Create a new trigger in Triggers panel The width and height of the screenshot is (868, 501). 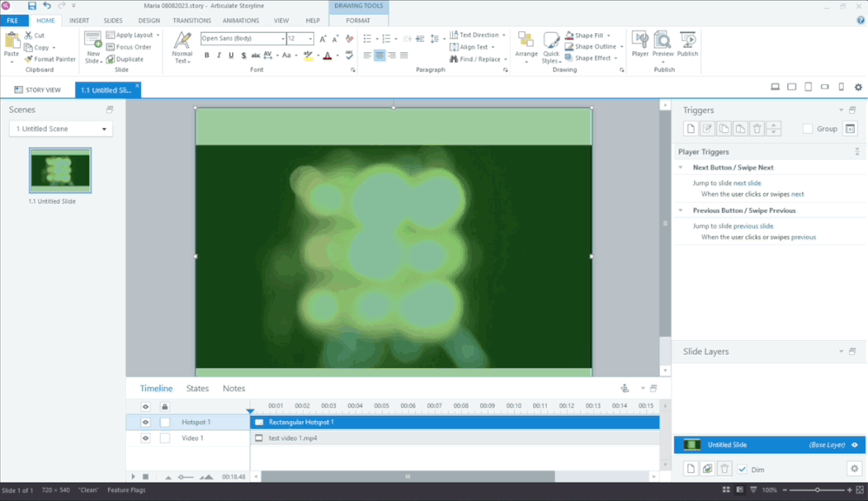point(691,129)
